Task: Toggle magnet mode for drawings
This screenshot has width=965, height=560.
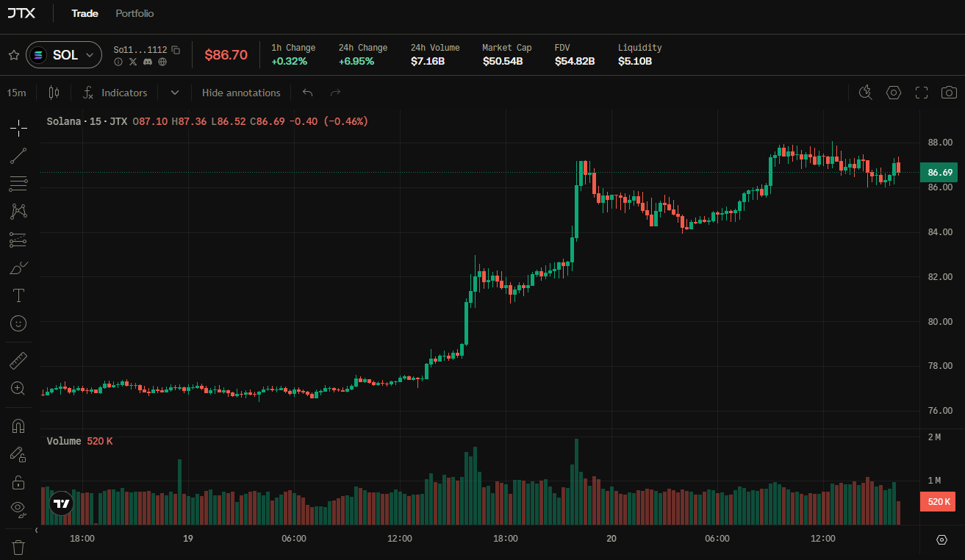Action: 19,426
